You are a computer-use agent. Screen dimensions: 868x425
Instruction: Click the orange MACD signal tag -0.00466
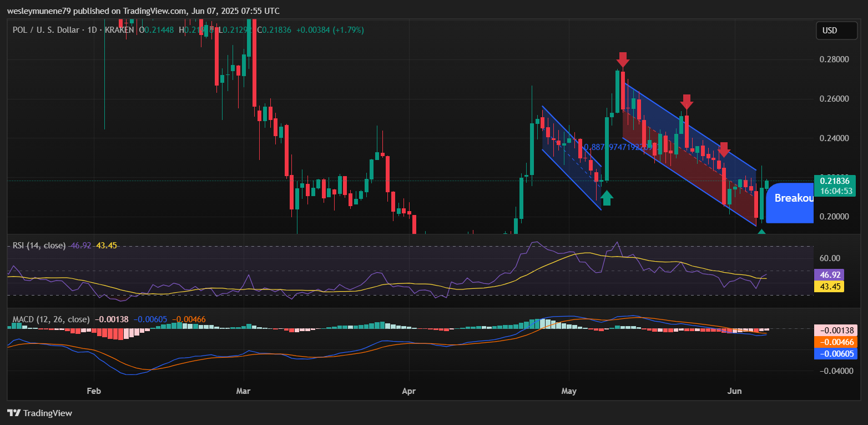coord(835,342)
